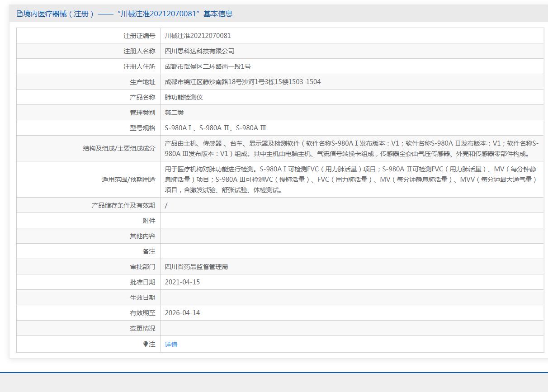
Task: Select the product name 肺功能检测仪
Action: (x=184, y=97)
